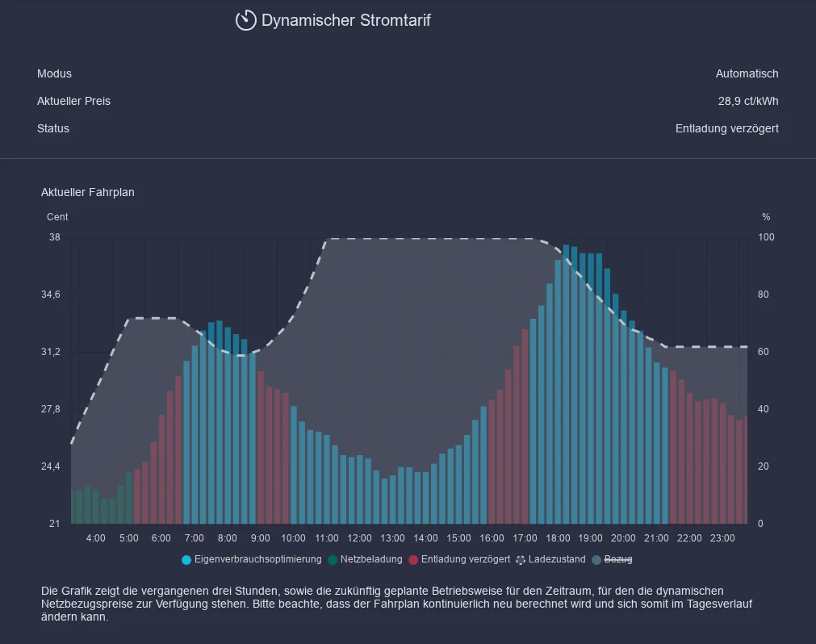Click the dashed Ladezustand line at noon
The height and width of the screenshot is (644, 816).
[x=360, y=239]
